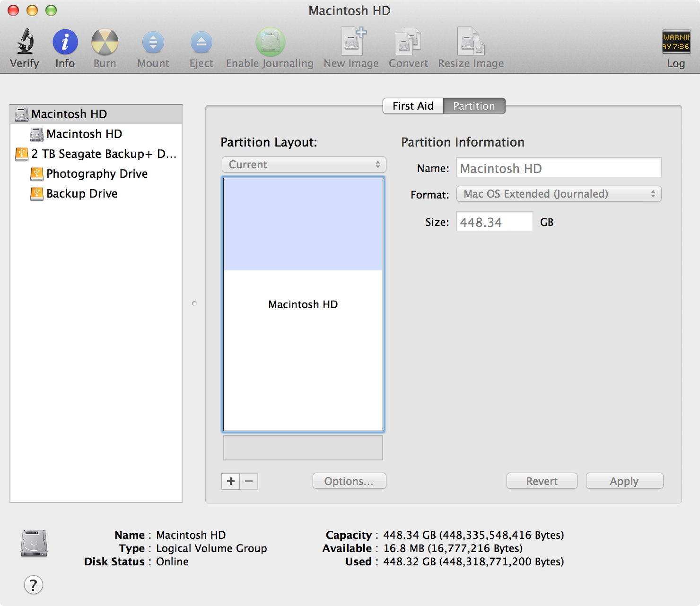Switch to the First Aid tab
Viewport: 700px width, 606px height.
[413, 106]
